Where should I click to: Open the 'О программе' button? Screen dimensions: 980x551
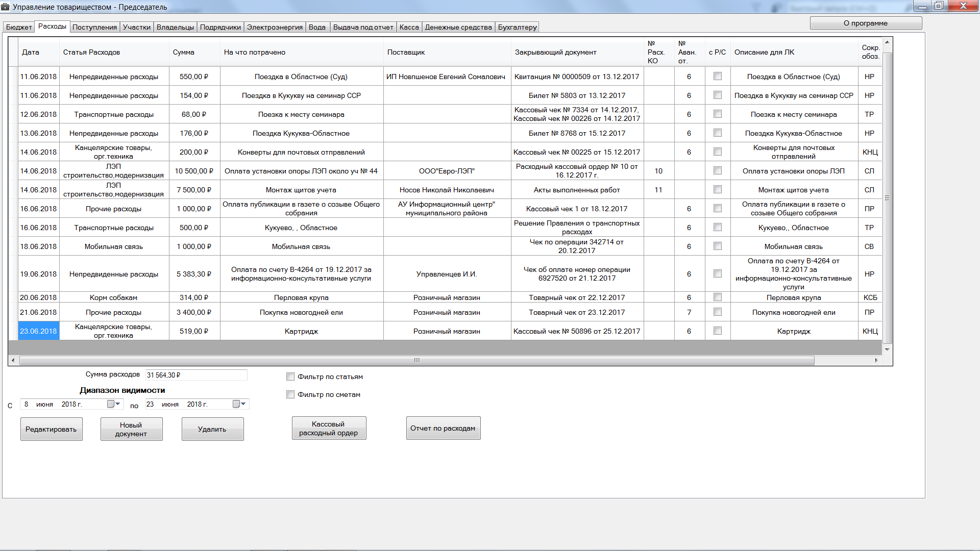click(865, 23)
